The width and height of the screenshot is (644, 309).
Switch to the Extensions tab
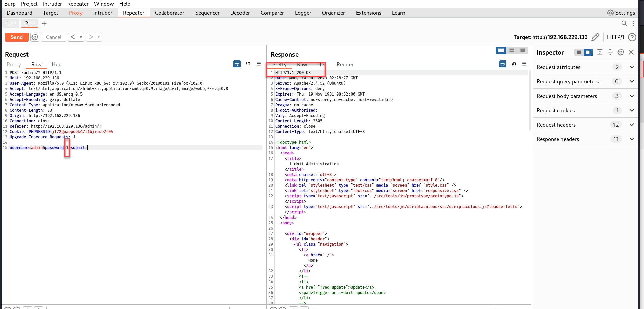[x=369, y=13]
